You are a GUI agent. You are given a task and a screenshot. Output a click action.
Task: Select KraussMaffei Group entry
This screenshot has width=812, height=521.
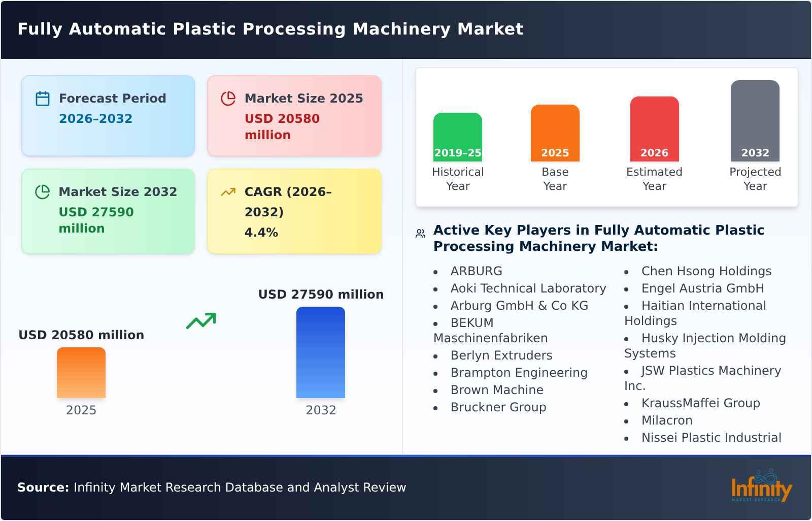click(x=701, y=403)
